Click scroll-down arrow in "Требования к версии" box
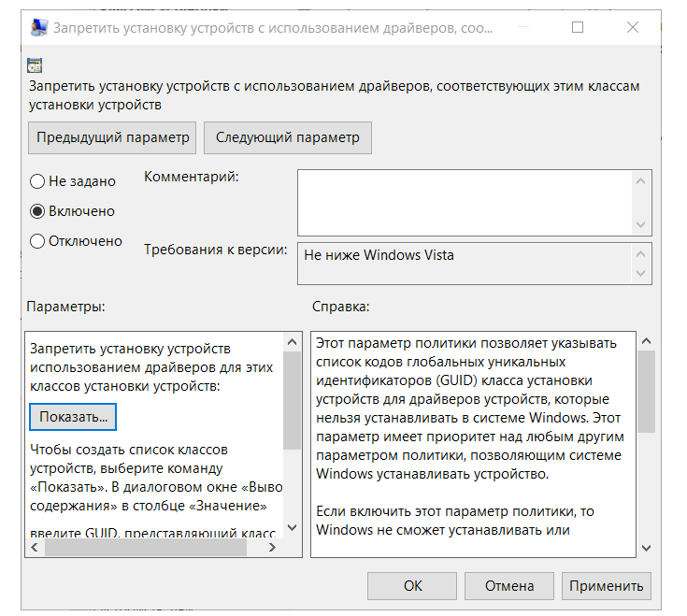The image size is (687, 616). (641, 273)
